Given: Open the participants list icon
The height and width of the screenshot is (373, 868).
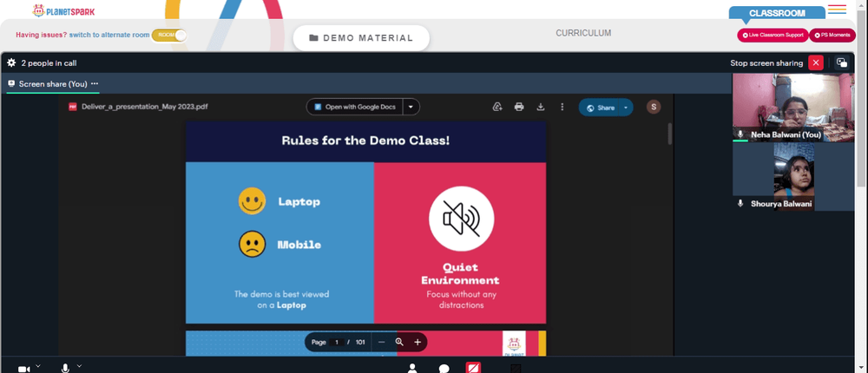Looking at the screenshot, I should click(411, 368).
